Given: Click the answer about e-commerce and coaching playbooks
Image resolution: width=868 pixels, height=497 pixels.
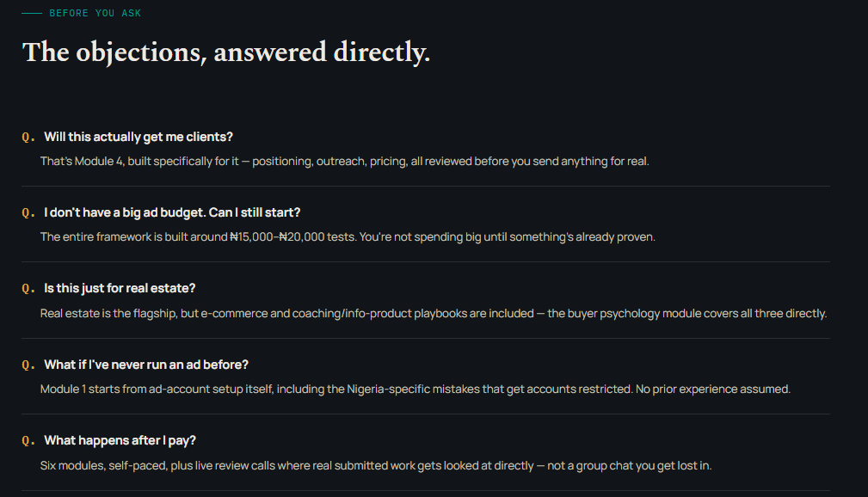Looking at the screenshot, I should pos(434,313).
